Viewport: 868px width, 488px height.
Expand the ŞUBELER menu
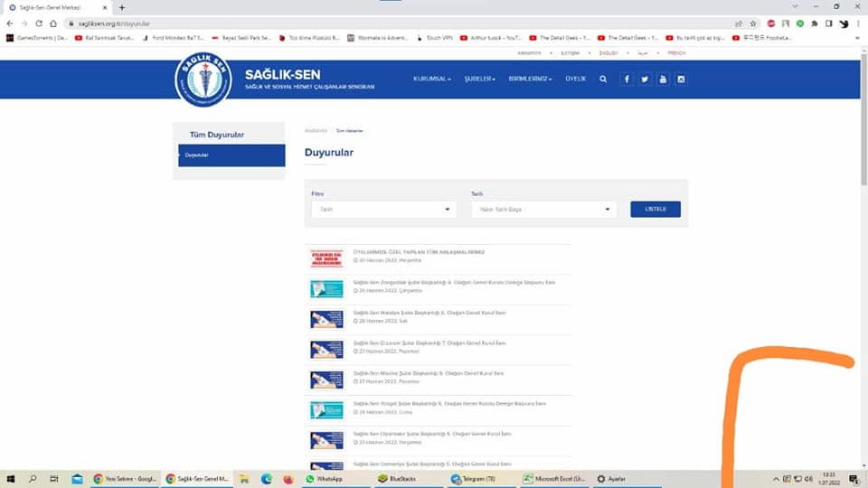(x=480, y=80)
